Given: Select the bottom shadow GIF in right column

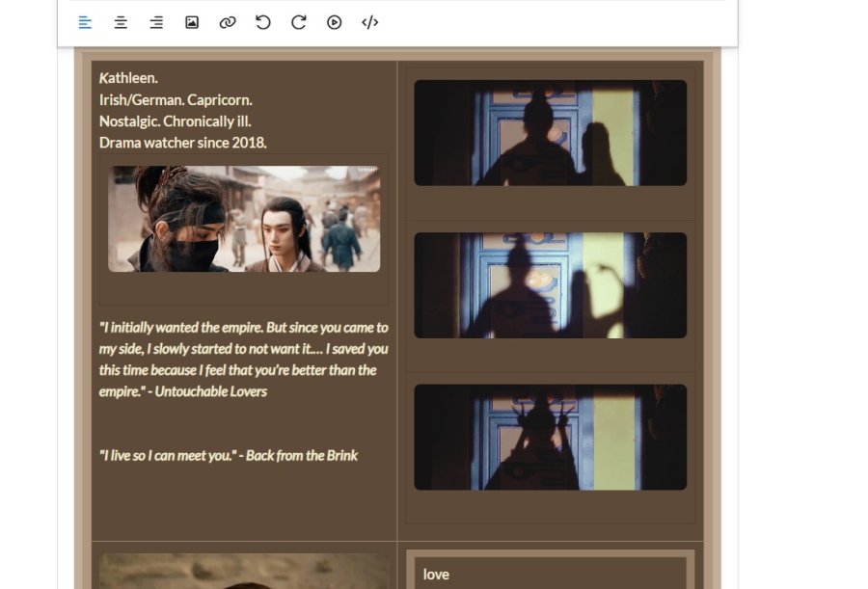Looking at the screenshot, I should 550,437.
